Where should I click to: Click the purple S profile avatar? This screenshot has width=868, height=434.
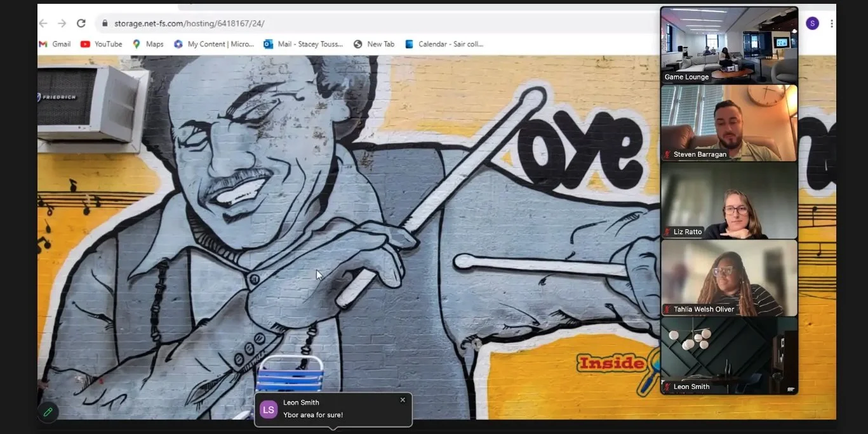coord(812,23)
